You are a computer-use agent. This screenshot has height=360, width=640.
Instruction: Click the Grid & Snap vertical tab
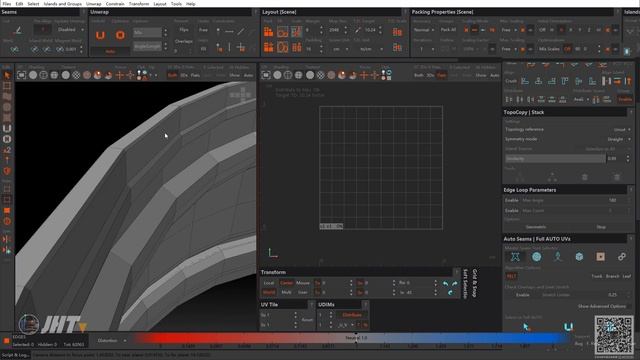474,283
